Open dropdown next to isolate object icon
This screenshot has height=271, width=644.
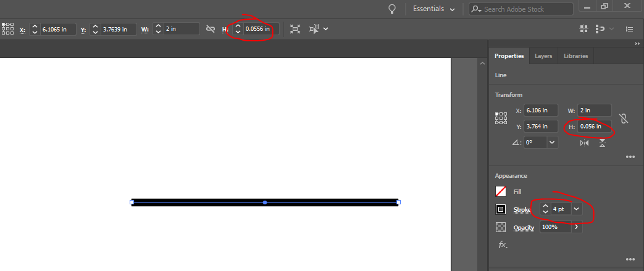325,29
